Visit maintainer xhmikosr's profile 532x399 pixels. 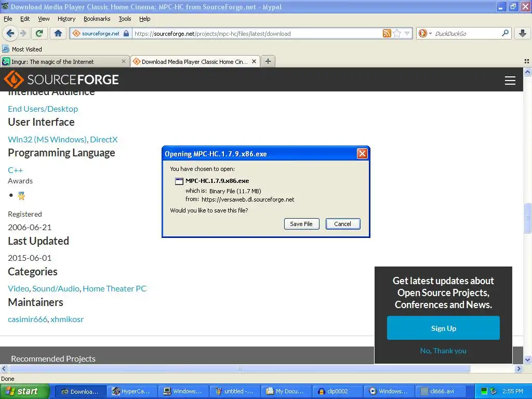click(67, 320)
